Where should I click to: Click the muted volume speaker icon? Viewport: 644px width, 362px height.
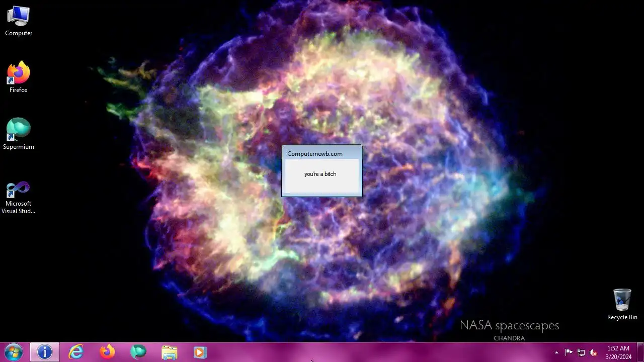pos(593,352)
